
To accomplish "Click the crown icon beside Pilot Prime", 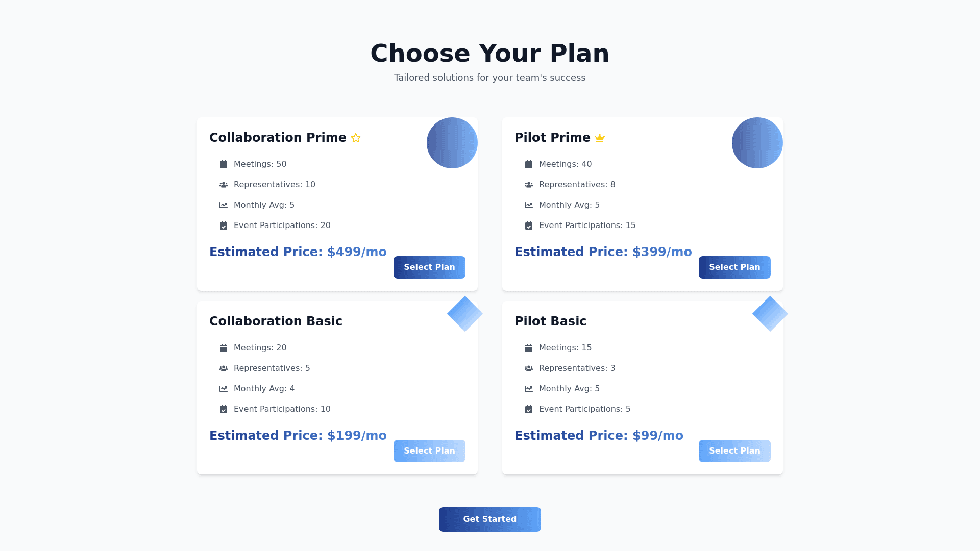I will [600, 138].
